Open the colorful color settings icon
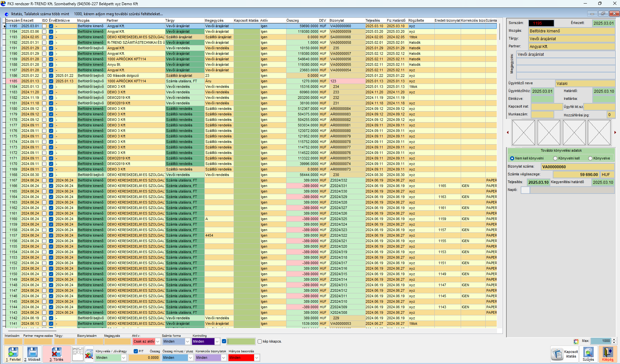 [x=576, y=341]
